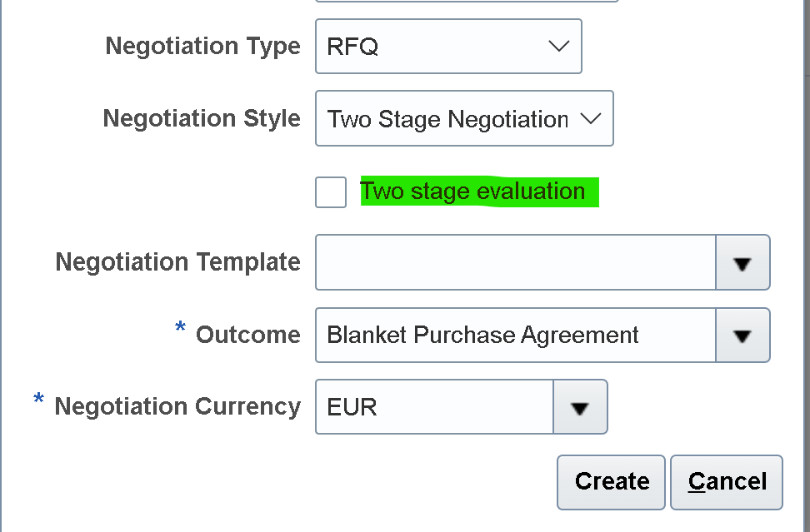
Task: Click the Two stage evaluation highlighted label
Action: (477, 191)
